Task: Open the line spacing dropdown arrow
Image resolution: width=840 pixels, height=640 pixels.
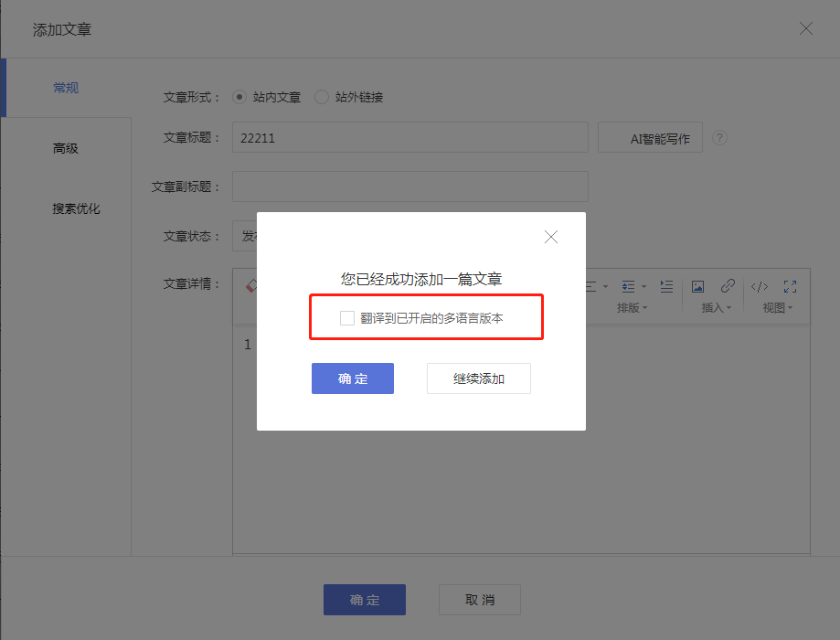Action: (643, 287)
